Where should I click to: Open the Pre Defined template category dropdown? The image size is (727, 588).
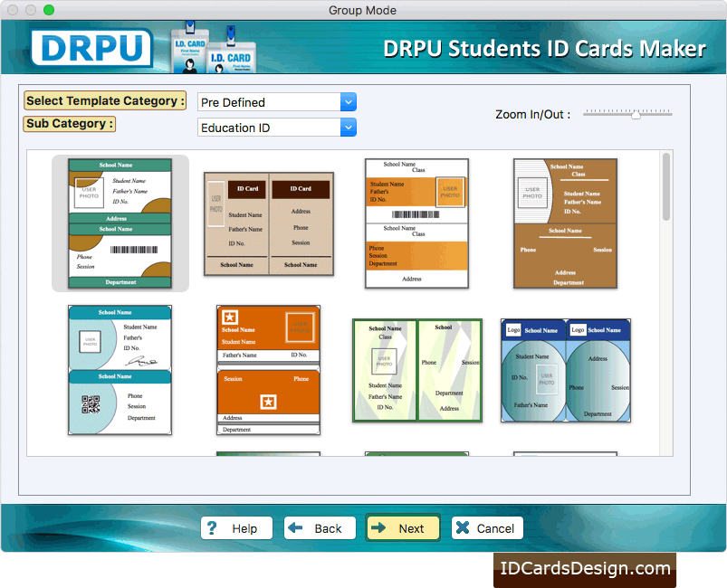click(x=277, y=102)
